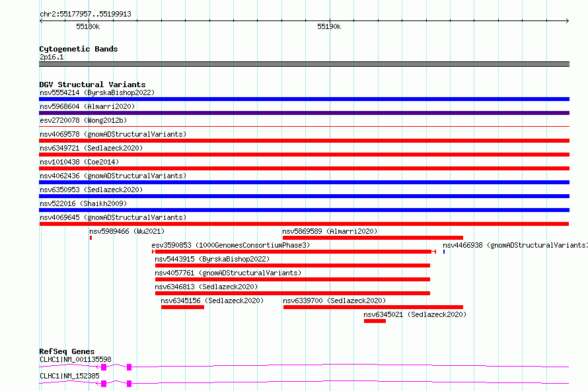The height and width of the screenshot is (391, 588).
Task: Select the DGV Structural Variants track title
Action: pyautogui.click(x=92, y=85)
